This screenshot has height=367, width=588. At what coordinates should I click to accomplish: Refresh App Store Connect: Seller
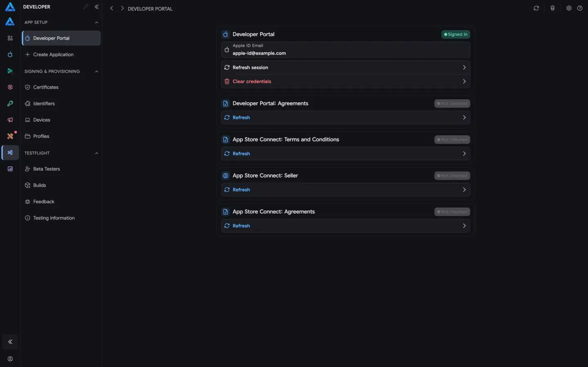point(345,190)
